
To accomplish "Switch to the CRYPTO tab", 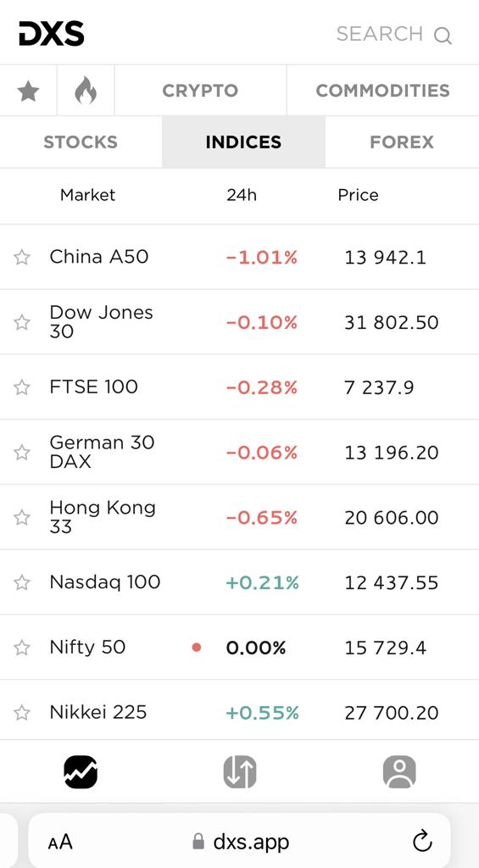I will click(x=200, y=91).
